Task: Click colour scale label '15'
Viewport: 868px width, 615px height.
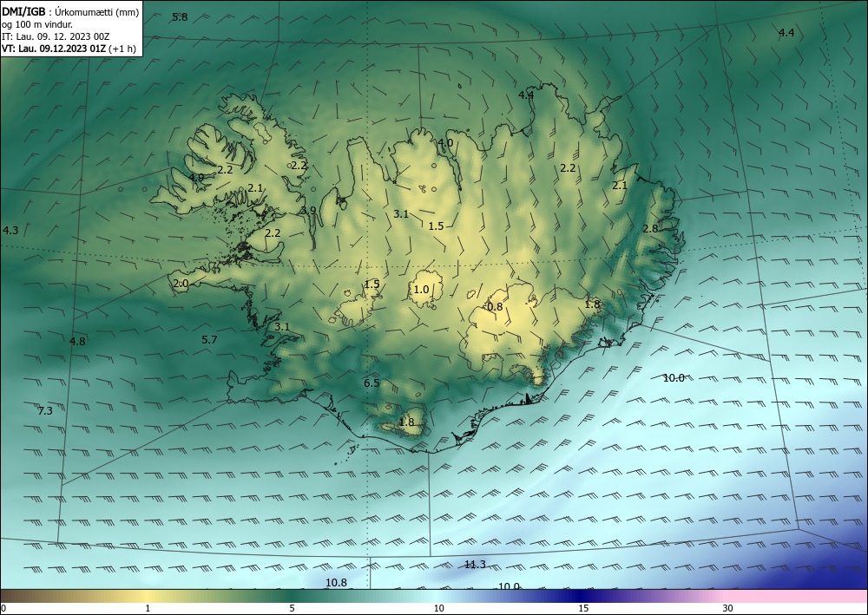Action: tap(583, 609)
